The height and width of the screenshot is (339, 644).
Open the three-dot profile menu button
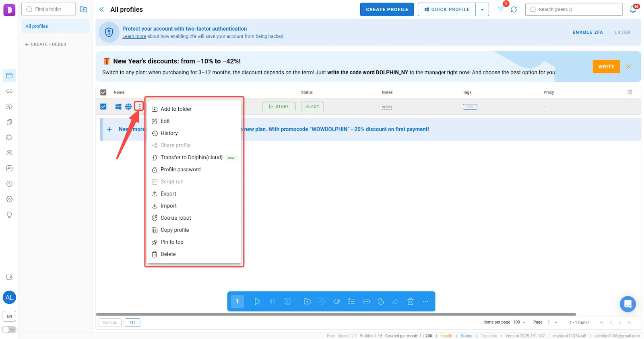click(139, 106)
